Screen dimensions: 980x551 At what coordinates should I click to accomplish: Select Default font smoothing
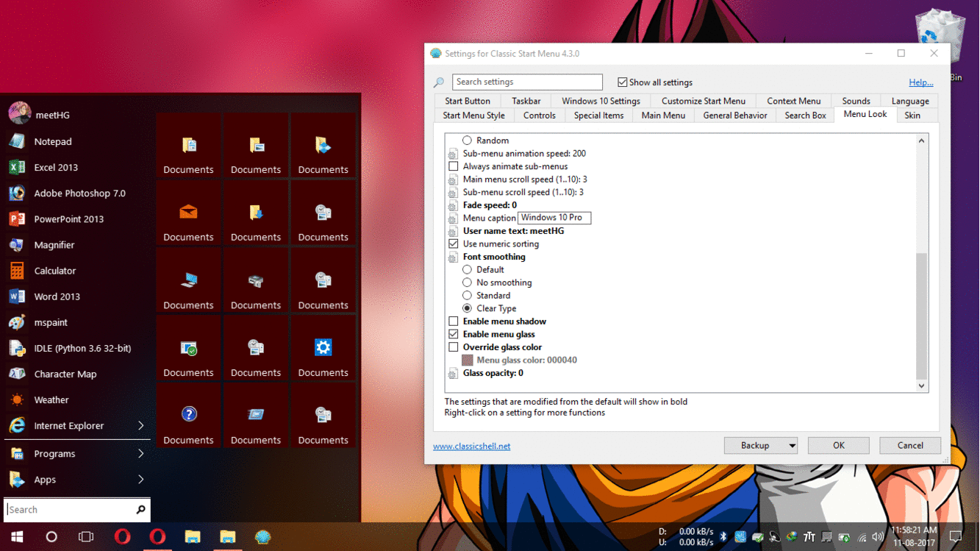point(467,270)
